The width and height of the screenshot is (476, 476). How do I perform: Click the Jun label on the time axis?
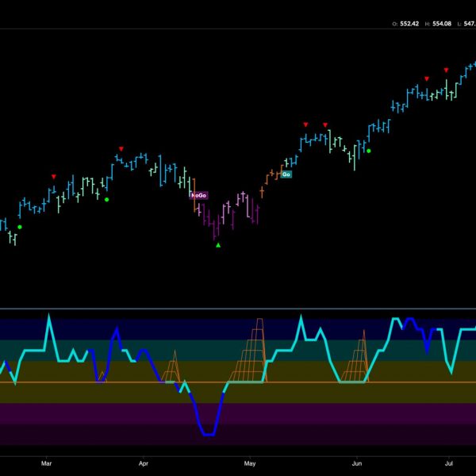[x=357, y=463]
